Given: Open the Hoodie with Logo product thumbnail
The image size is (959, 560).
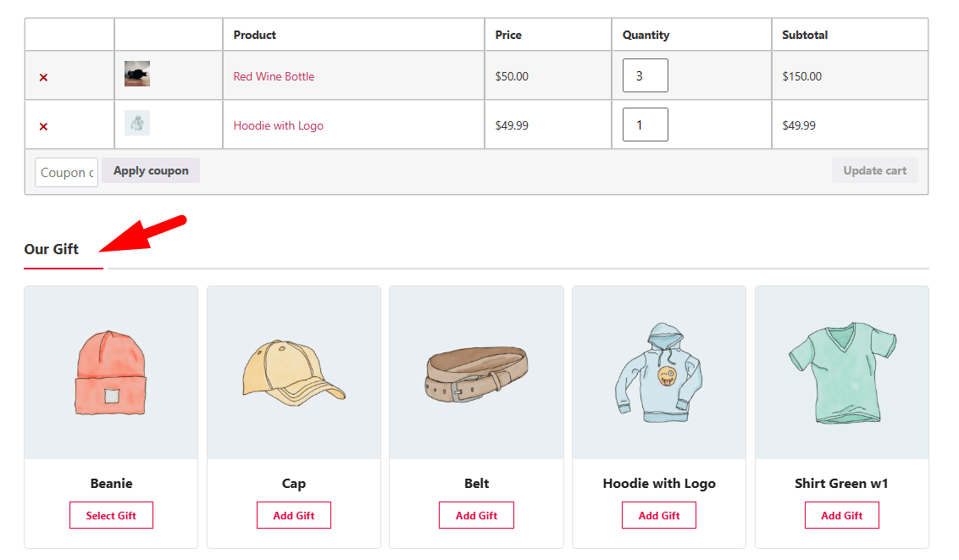Looking at the screenshot, I should [x=136, y=123].
